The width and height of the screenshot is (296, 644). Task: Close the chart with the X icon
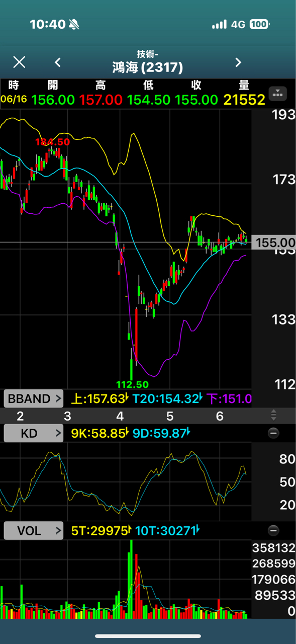click(19, 62)
